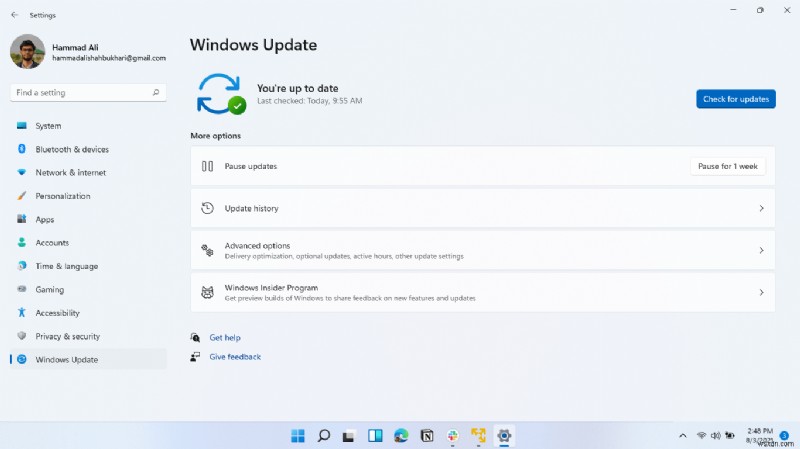Click the Check for updates button
Screen dimensions: 800x449
[736, 99]
